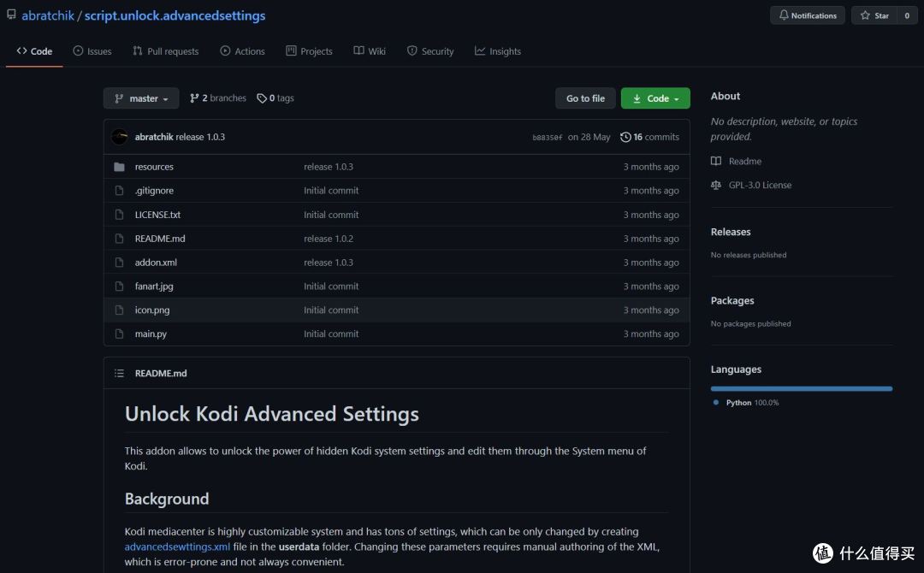Click the tag icon beside 0 tags
924x573 pixels.
(262, 98)
